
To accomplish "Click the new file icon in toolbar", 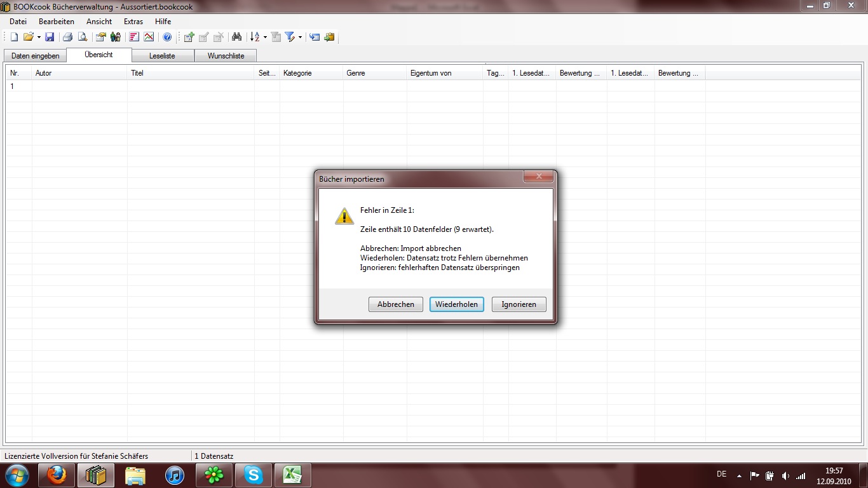I will click(14, 37).
